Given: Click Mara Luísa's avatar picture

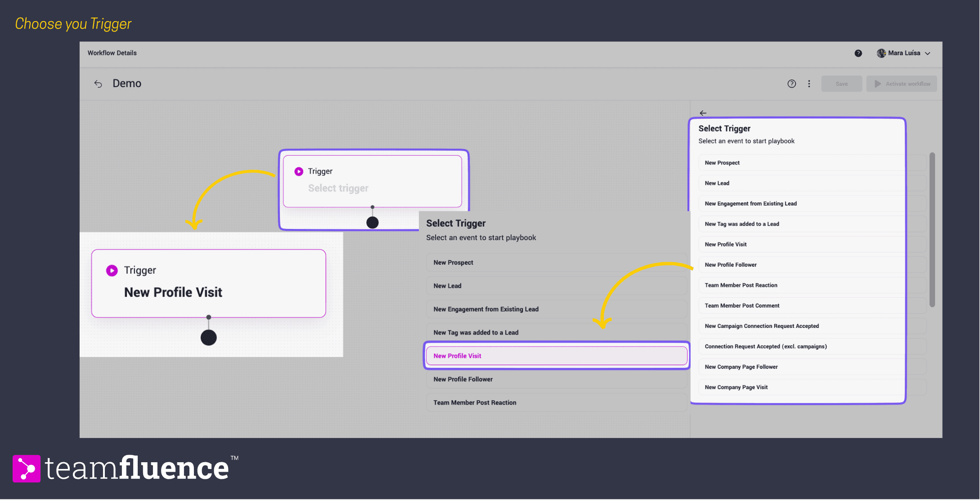Looking at the screenshot, I should [x=881, y=53].
